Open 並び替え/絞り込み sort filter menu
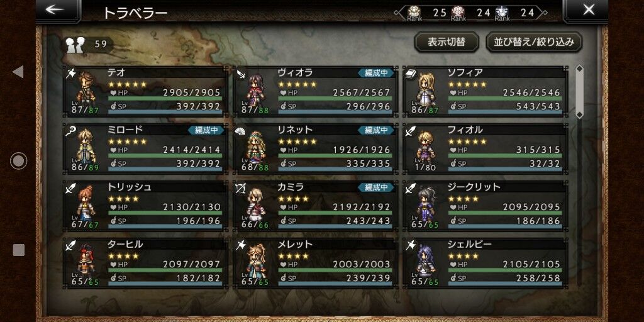 point(534,42)
